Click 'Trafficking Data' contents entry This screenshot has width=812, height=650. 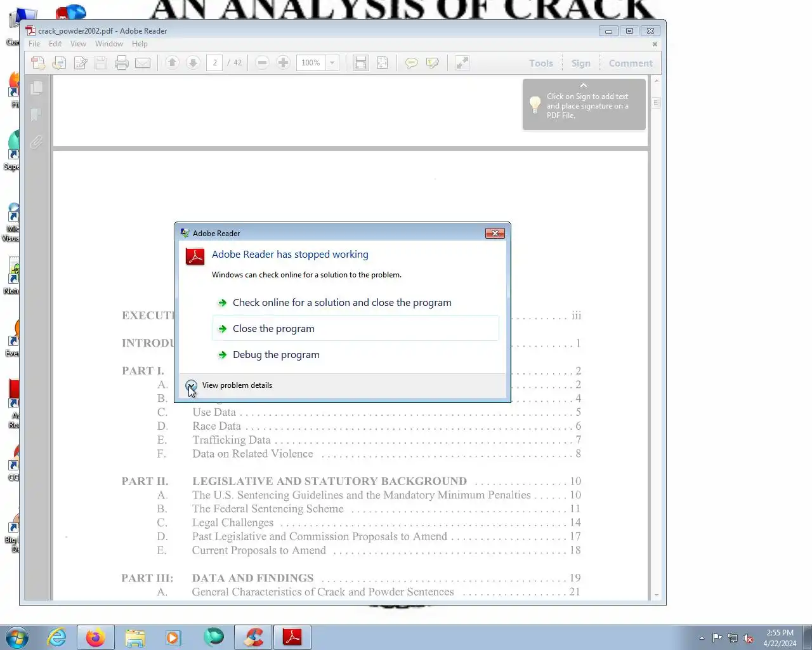(232, 440)
